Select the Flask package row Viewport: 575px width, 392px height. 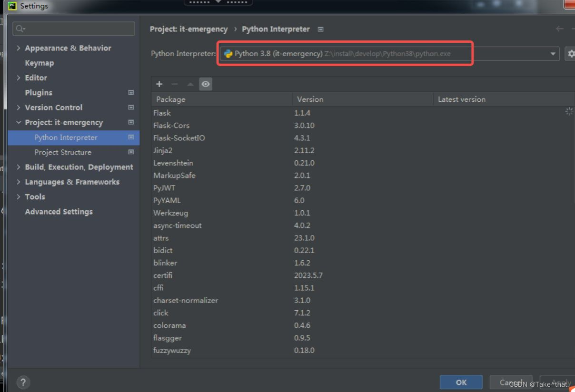tap(363, 113)
